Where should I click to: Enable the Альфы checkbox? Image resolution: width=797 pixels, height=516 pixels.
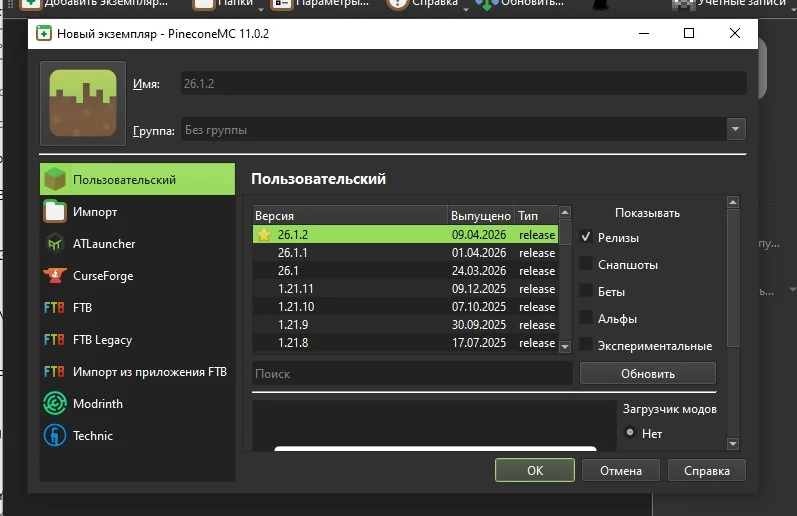coord(586,317)
